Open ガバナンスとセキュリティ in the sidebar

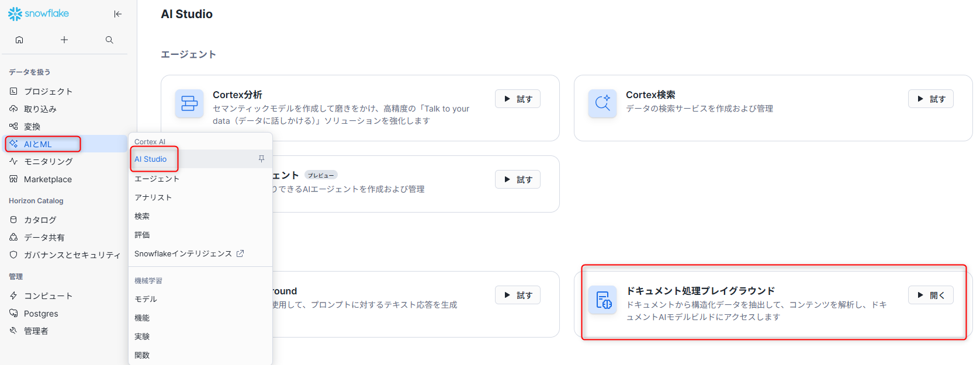[65, 255]
